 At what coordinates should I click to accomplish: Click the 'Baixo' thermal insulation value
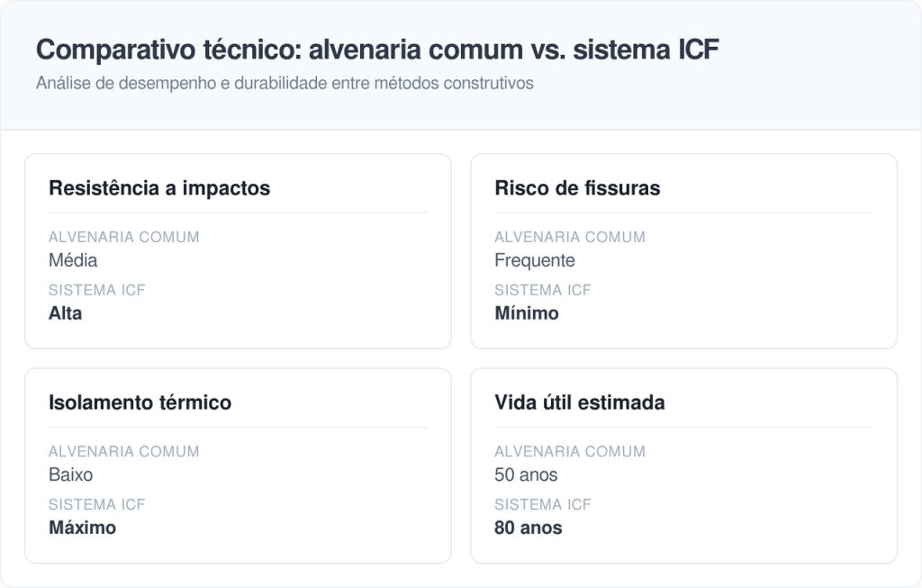70,475
